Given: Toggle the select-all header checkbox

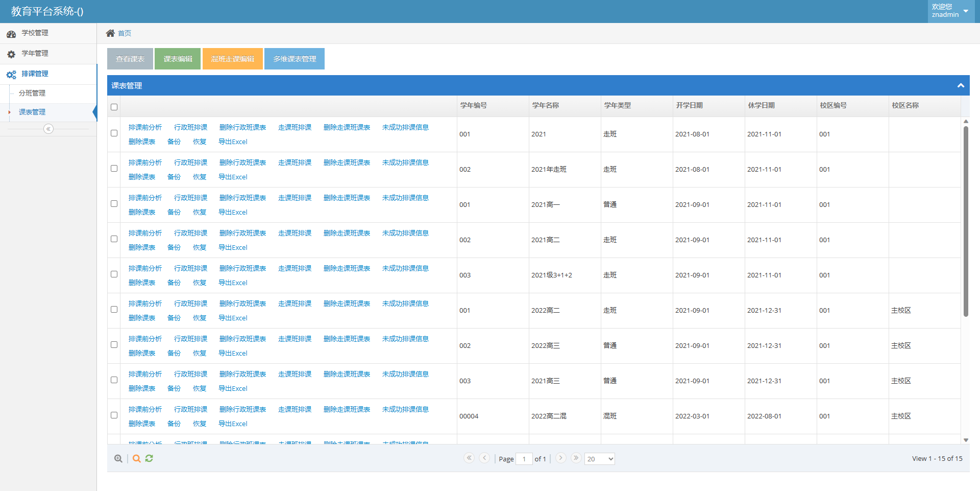Looking at the screenshot, I should pyautogui.click(x=114, y=107).
